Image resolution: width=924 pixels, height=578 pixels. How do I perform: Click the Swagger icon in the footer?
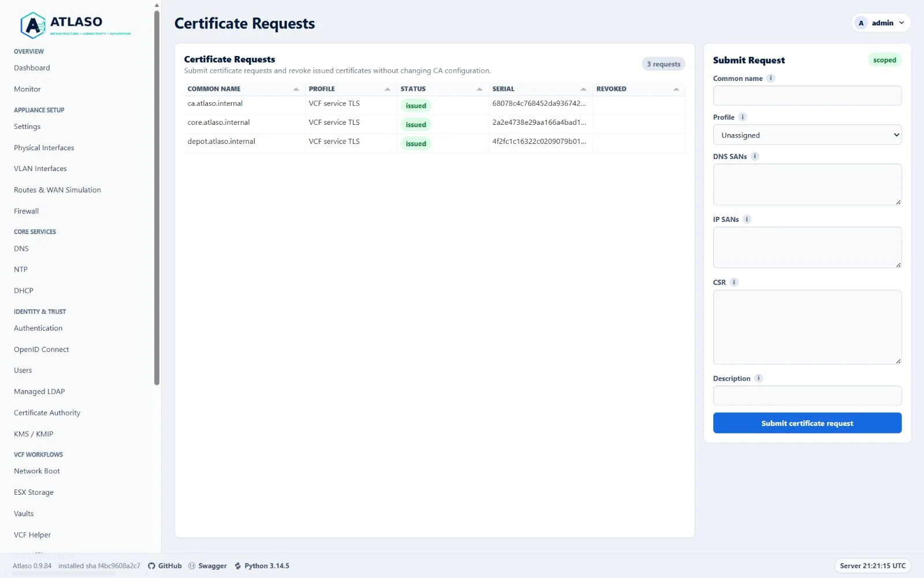[192, 566]
